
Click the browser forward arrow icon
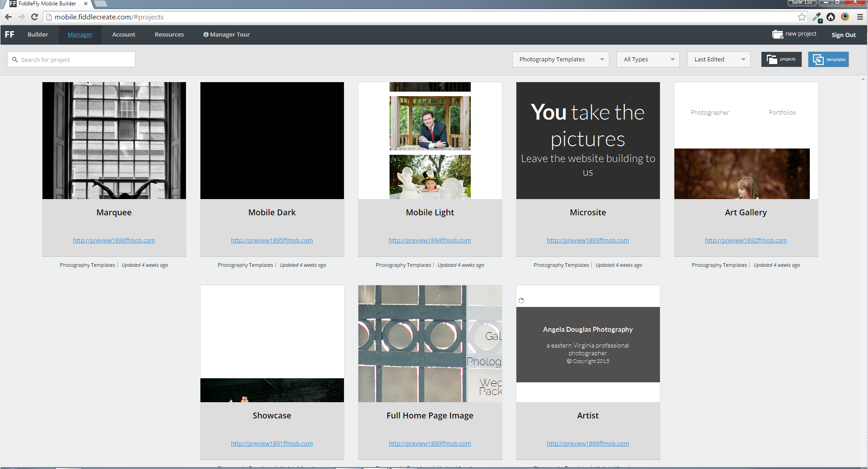21,17
